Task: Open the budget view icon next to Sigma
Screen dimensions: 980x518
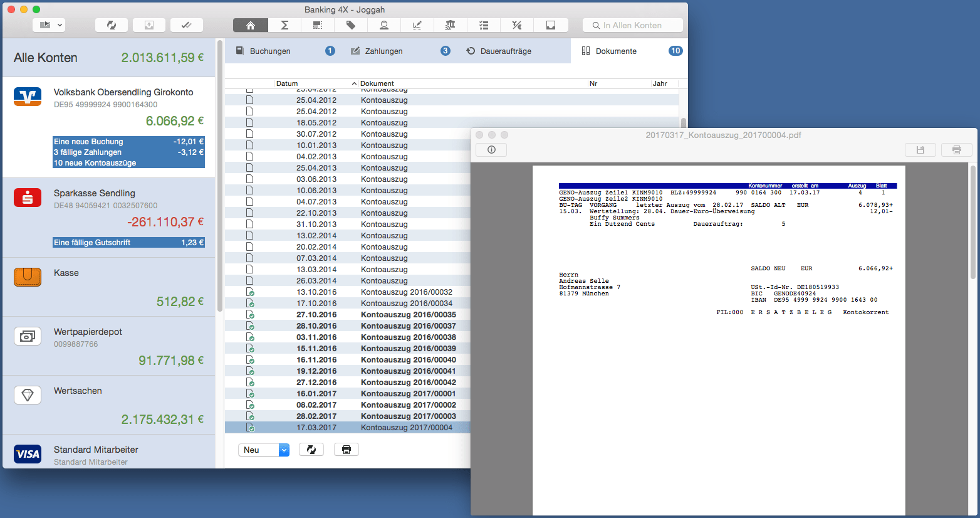Action: (x=318, y=25)
